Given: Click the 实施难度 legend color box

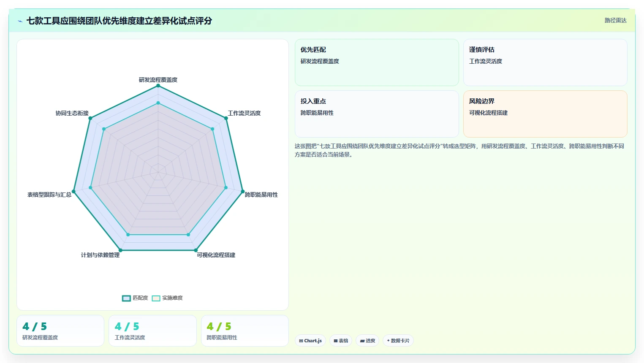Looking at the screenshot, I should [x=156, y=298].
